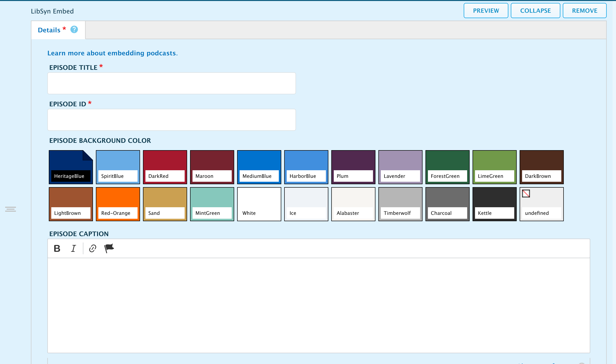Open Learn more about embedding podcasts link
The width and height of the screenshot is (616, 364).
[112, 53]
